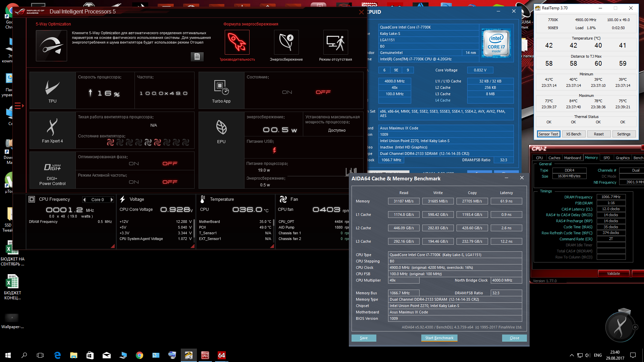644x362 pixels.
Task: Enable Active Frequency mode ON
Action: pyautogui.click(x=134, y=182)
